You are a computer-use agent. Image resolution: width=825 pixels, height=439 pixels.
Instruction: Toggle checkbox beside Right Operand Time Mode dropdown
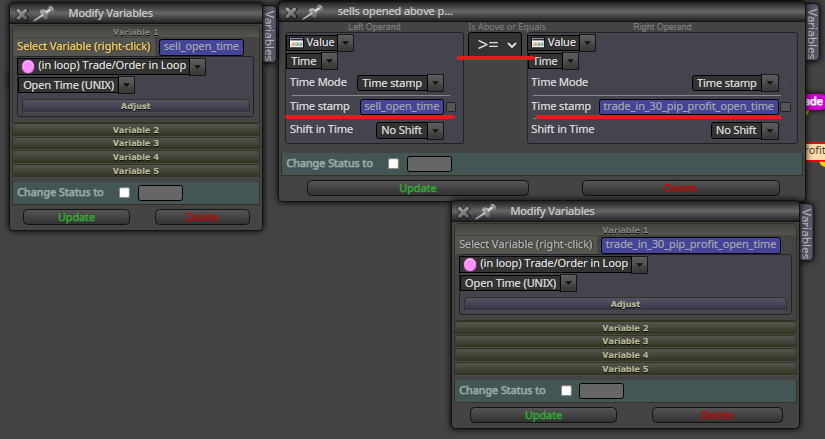coord(786,83)
